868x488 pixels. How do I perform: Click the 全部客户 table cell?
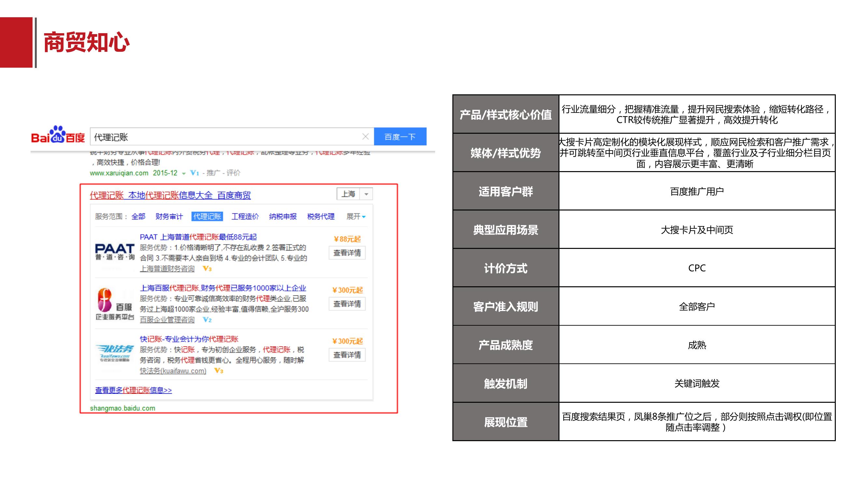click(x=697, y=306)
